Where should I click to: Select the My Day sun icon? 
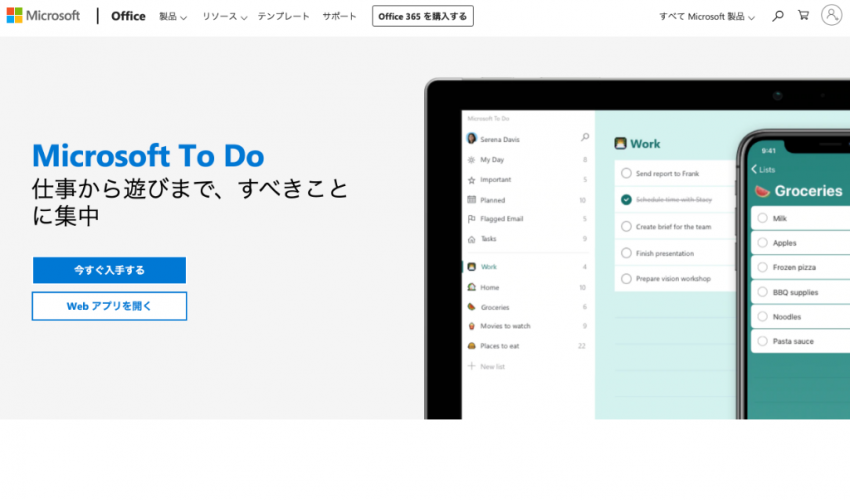(471, 160)
